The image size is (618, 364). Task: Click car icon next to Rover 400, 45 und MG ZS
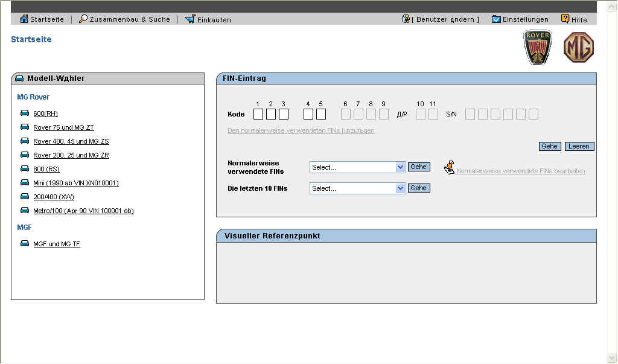pyautogui.click(x=25, y=141)
